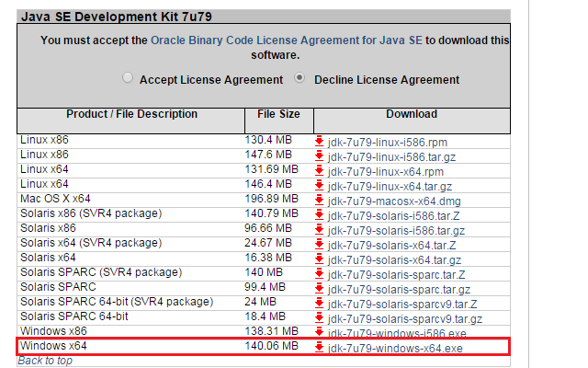Select the Mac OS X x64 row label
This screenshot has height=368, width=588.
pyautogui.click(x=55, y=199)
